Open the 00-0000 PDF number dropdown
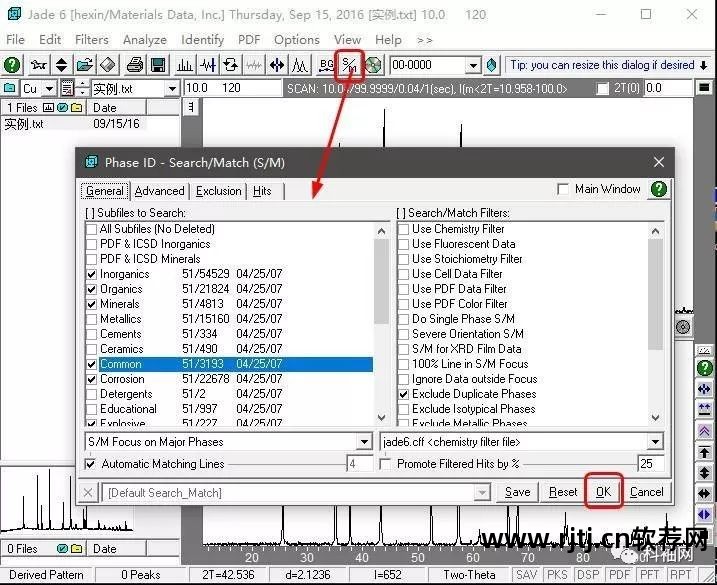The image size is (717, 585). click(x=473, y=65)
